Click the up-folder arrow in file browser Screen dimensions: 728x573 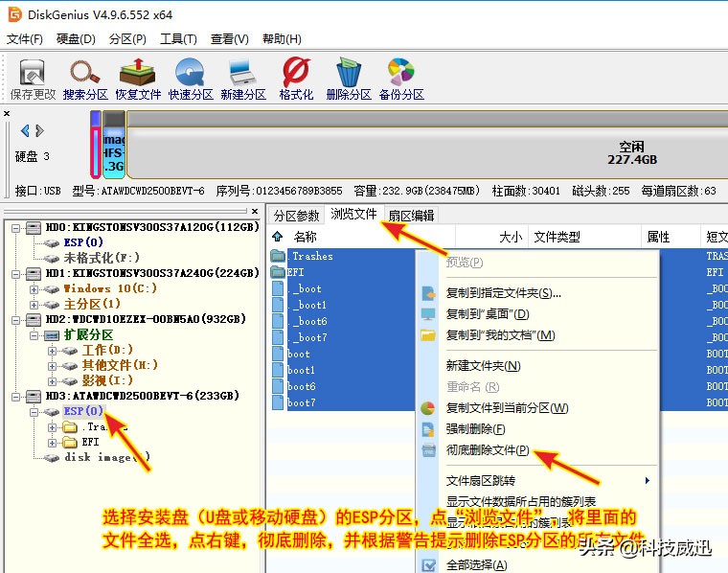[278, 237]
